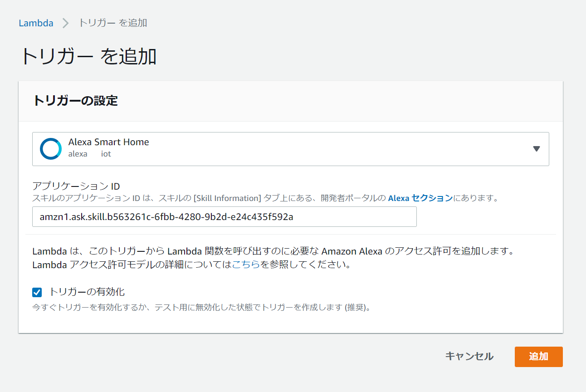Click the orange 追加 button
586x392 pixels.
[x=539, y=357]
